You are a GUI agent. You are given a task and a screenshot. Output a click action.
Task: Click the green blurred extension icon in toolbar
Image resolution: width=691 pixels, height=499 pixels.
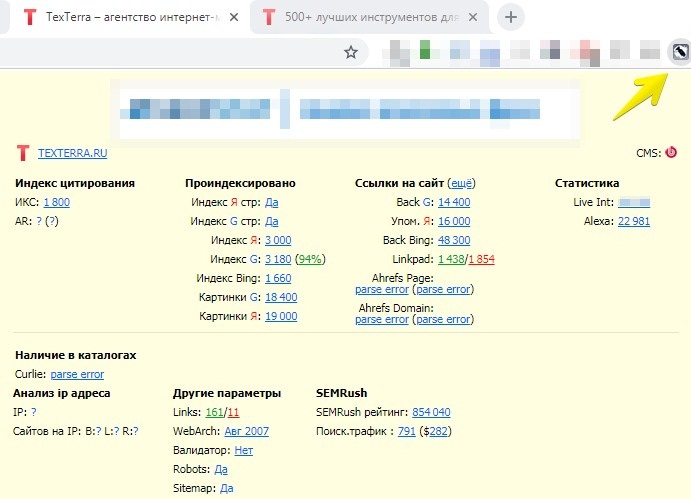pyautogui.click(x=425, y=49)
